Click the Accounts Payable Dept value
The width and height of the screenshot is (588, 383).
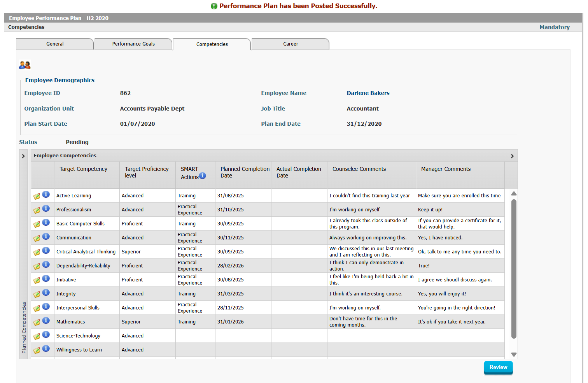tap(152, 109)
